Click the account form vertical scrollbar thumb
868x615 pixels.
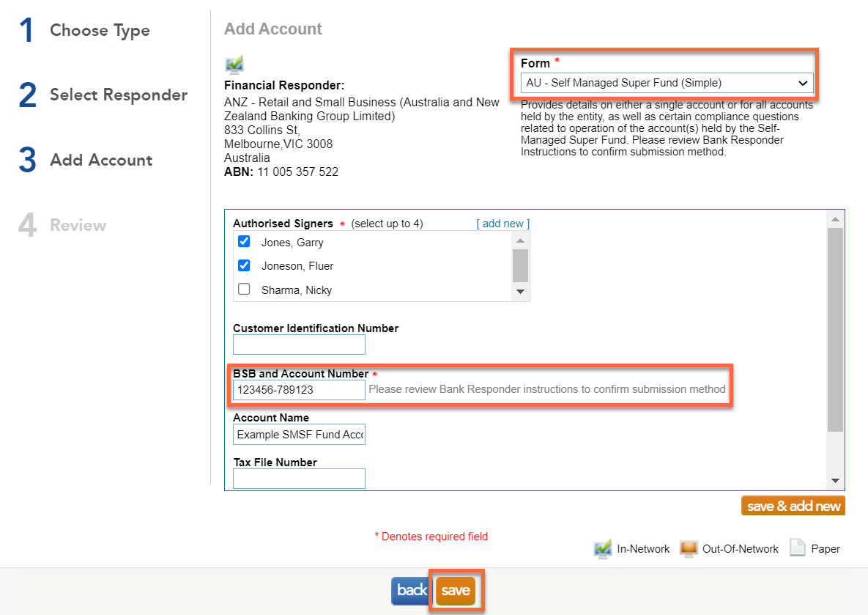point(835,330)
